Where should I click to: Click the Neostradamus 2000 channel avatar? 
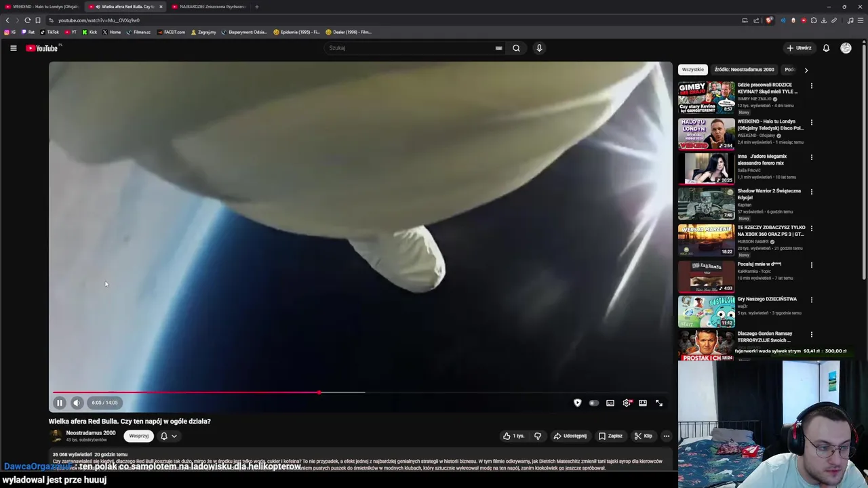point(56,436)
